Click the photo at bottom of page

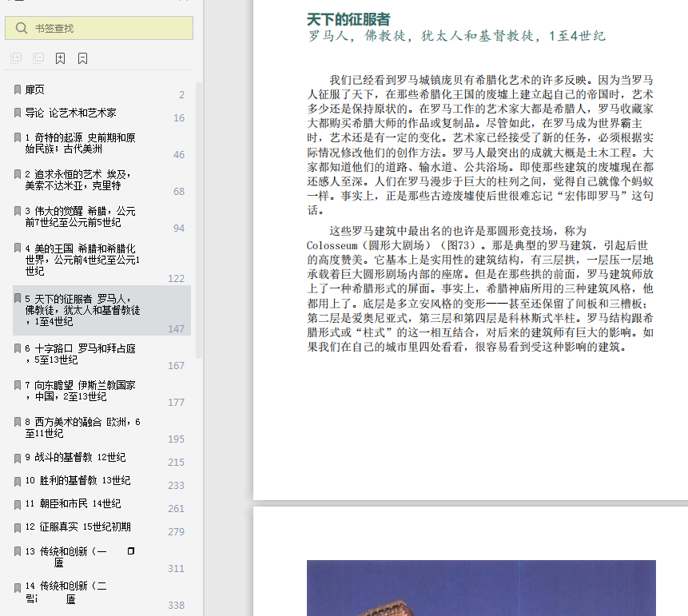481,588
